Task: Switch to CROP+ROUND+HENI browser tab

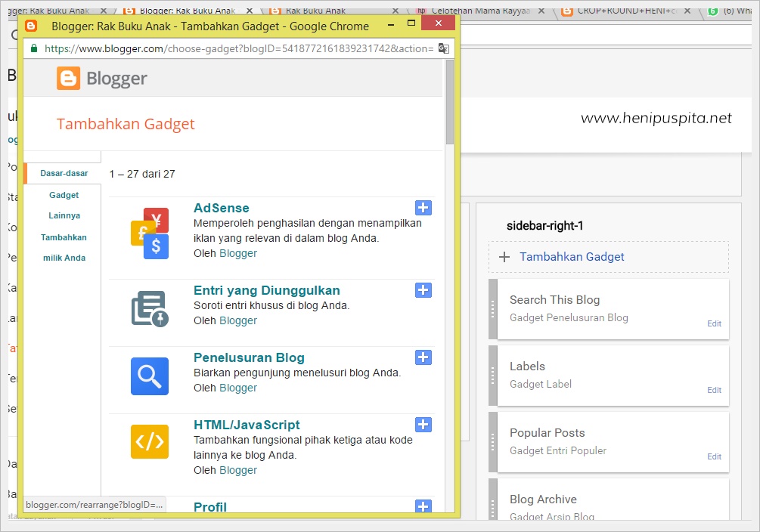Action: click(x=627, y=10)
